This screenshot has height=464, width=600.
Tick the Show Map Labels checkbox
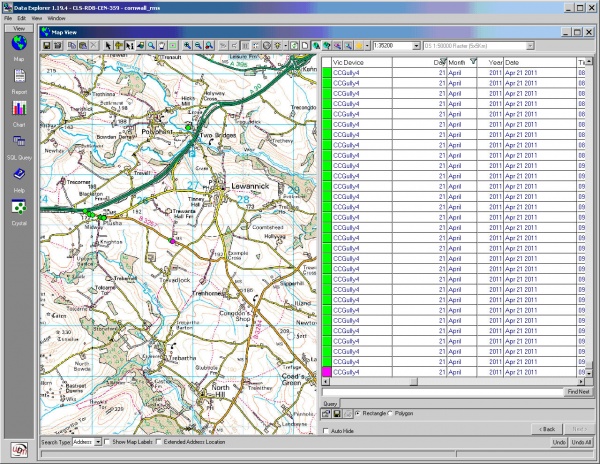tap(108, 442)
